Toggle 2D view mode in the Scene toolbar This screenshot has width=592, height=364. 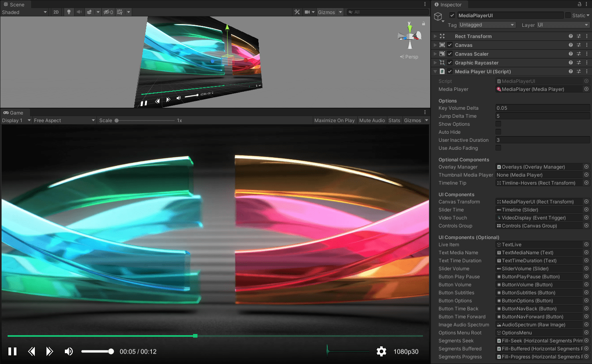(56, 12)
